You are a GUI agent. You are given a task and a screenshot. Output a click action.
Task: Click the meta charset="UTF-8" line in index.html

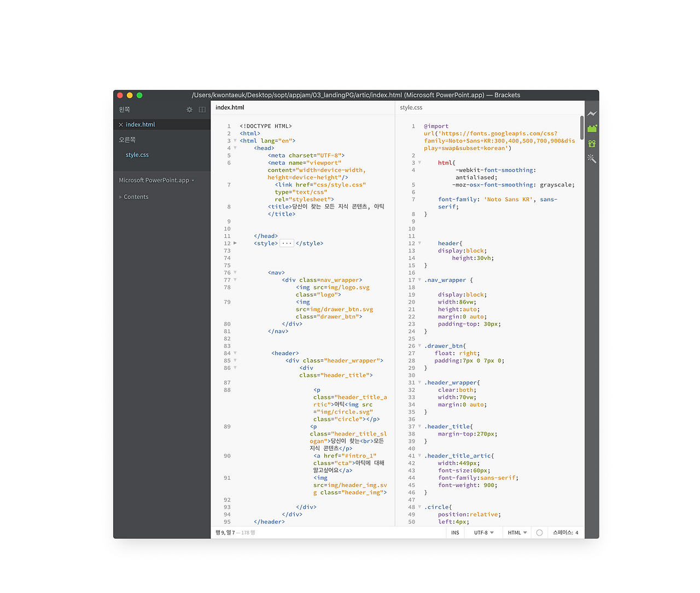[306, 155]
